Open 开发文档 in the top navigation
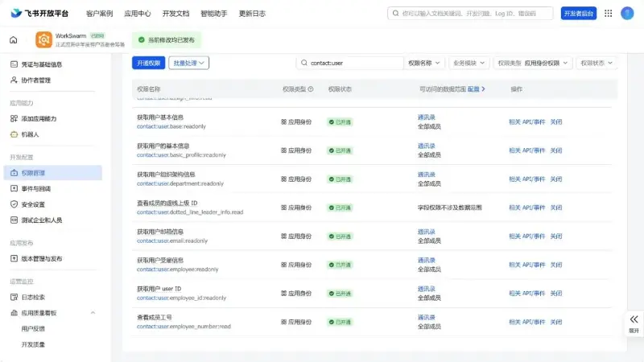 click(x=175, y=14)
